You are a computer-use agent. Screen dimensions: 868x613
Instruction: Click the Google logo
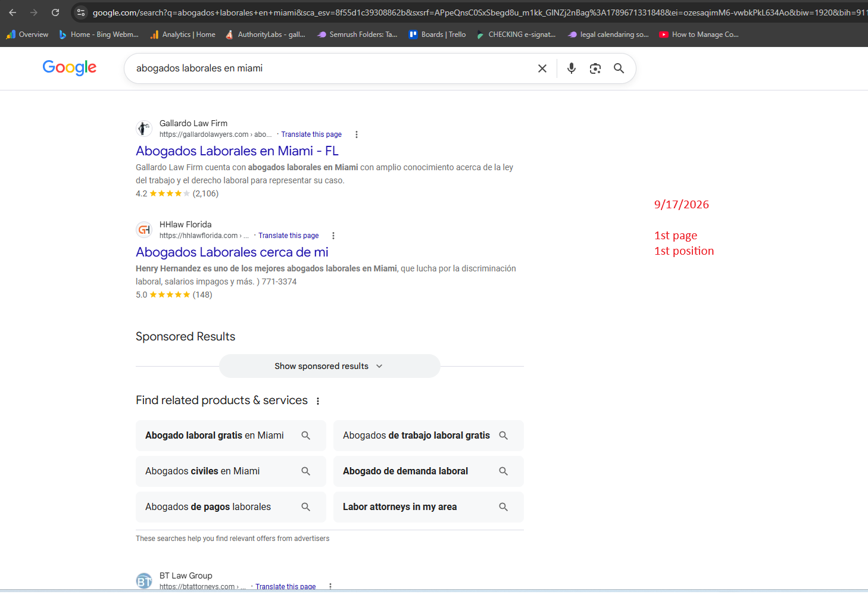(70, 68)
